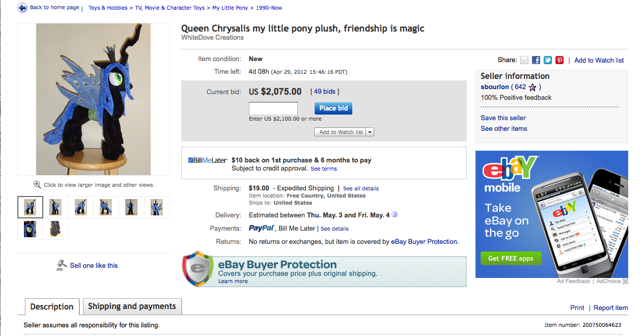Click the bid amount input field

(273, 108)
